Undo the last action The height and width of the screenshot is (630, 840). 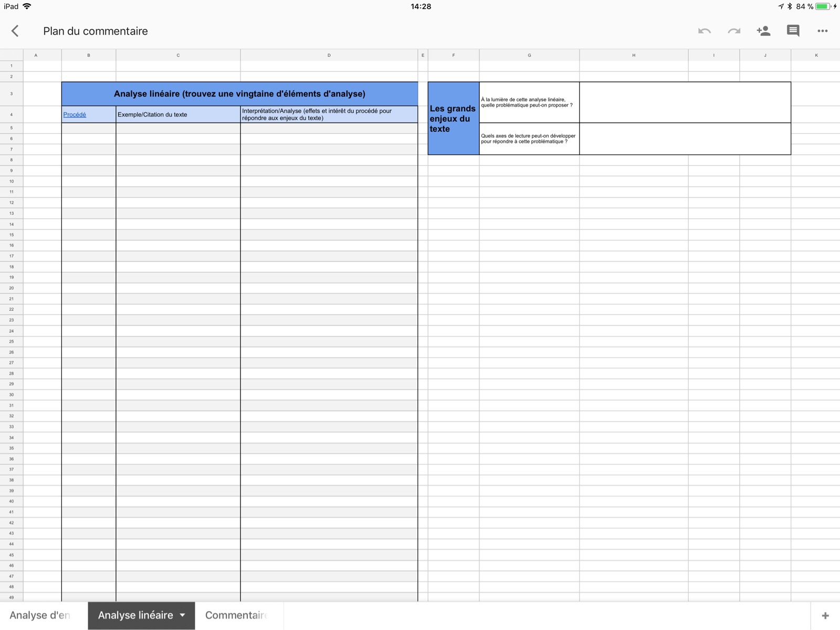click(x=705, y=31)
